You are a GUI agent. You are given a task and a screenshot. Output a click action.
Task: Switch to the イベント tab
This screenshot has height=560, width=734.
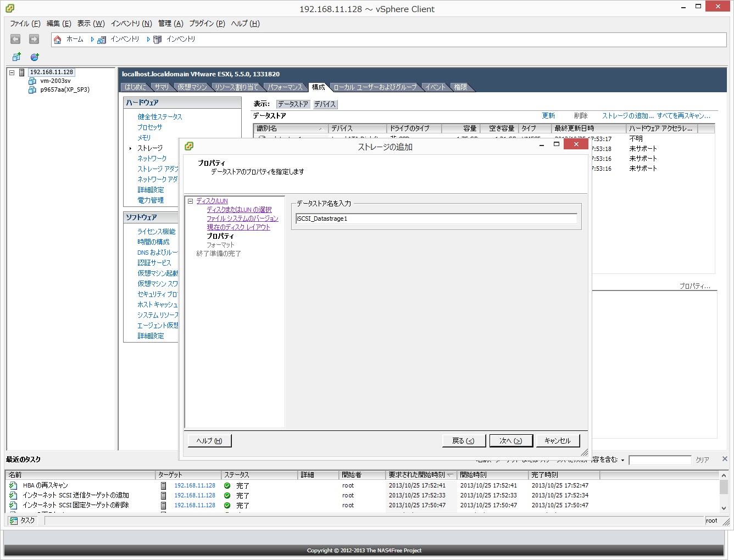coord(435,87)
